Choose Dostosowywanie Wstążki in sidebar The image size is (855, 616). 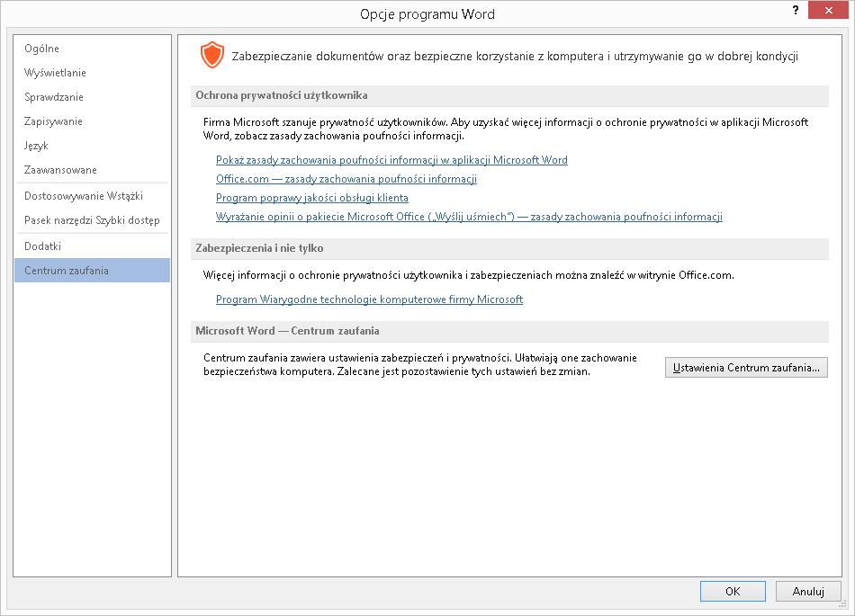92,196
